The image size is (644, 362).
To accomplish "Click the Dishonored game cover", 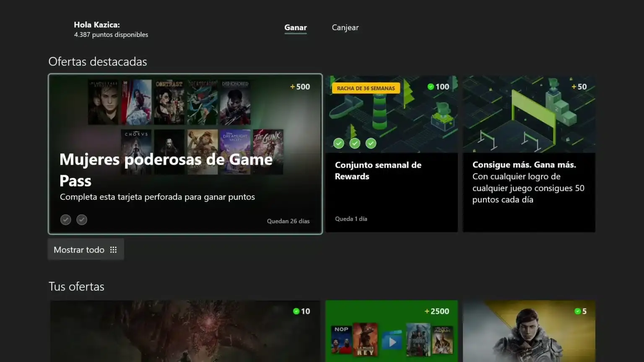I will tap(235, 102).
